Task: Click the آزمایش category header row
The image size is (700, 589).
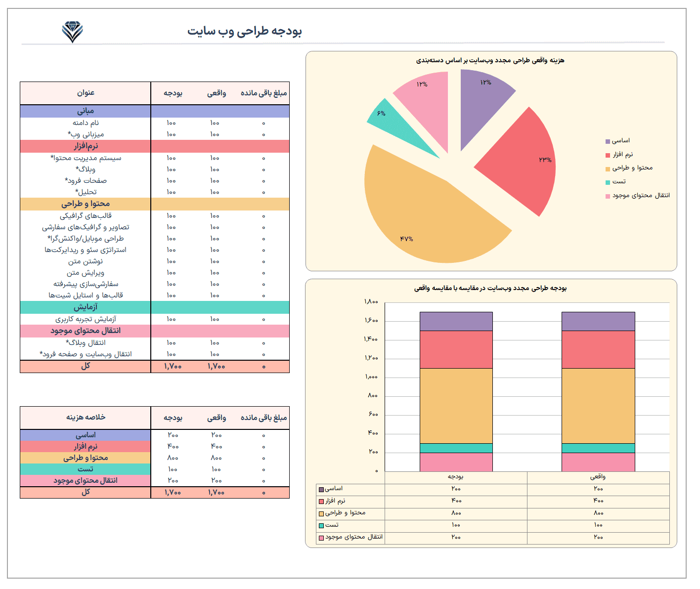Action: click(x=155, y=307)
